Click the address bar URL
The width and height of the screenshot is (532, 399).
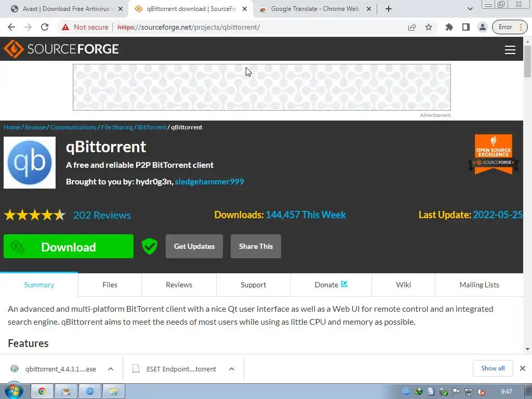(189, 27)
